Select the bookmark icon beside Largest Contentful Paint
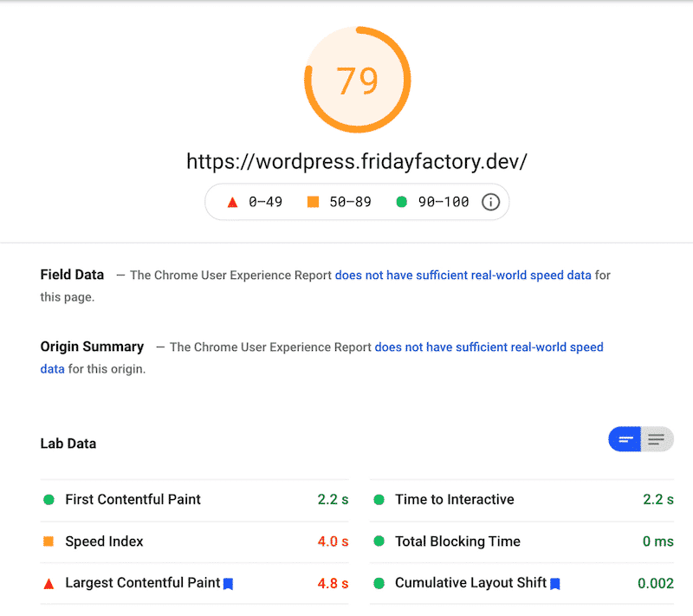693x616 pixels. pyautogui.click(x=228, y=584)
